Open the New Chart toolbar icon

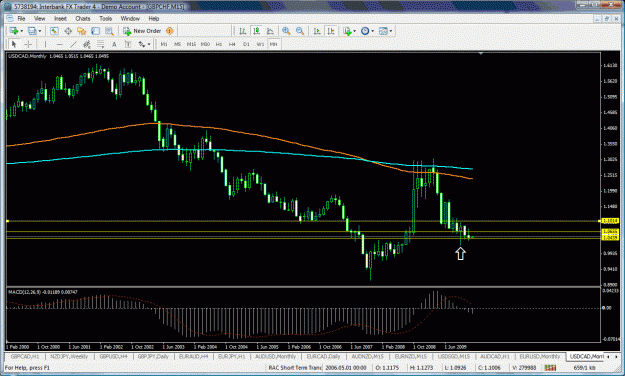(14, 31)
